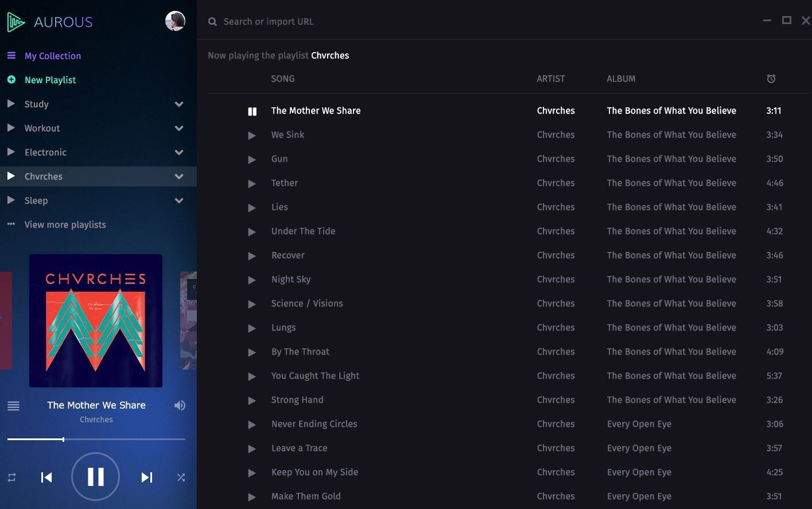Play the song Strong Hand
The image size is (812, 509).
(x=252, y=401)
